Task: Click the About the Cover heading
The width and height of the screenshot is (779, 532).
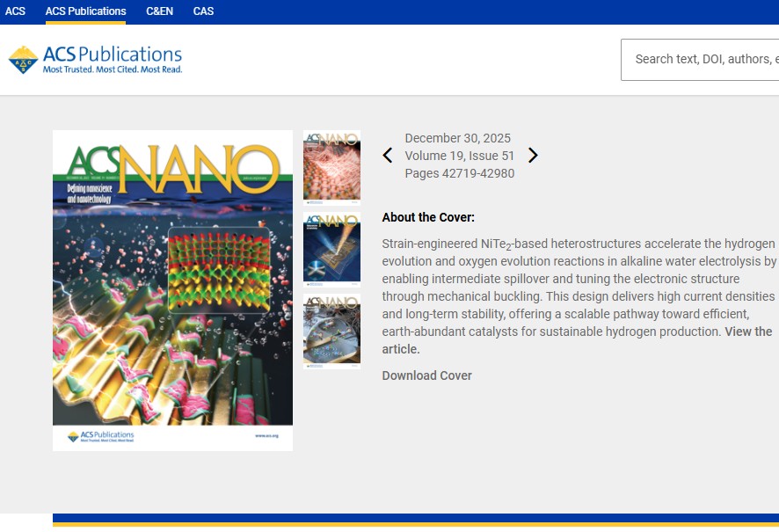Action: 428,217
